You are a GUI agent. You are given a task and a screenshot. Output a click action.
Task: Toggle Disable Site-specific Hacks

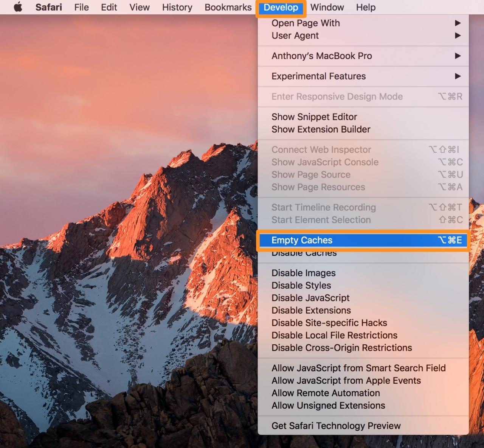coord(329,323)
